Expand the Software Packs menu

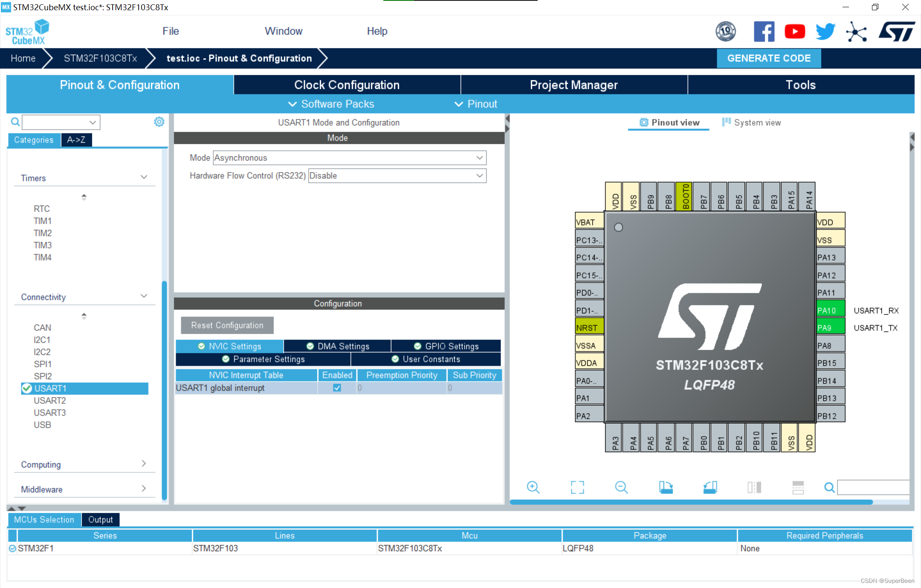pos(331,104)
